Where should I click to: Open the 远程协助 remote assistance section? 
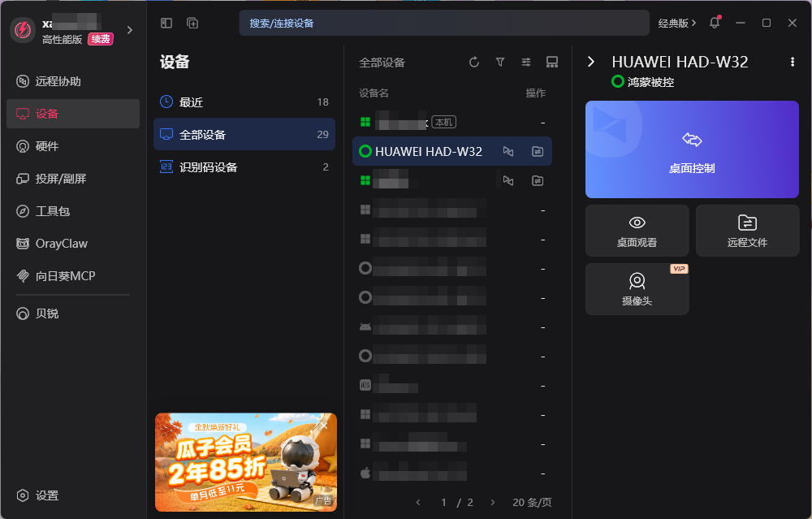[73, 81]
